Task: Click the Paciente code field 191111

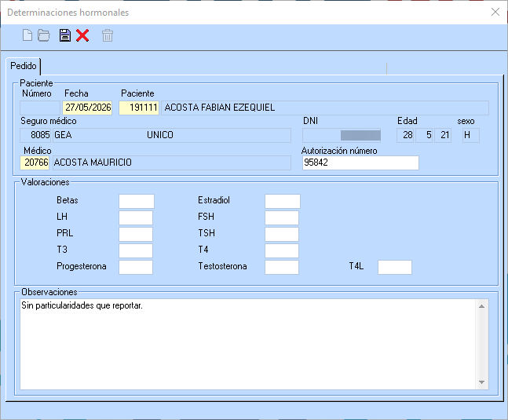Action: point(139,108)
